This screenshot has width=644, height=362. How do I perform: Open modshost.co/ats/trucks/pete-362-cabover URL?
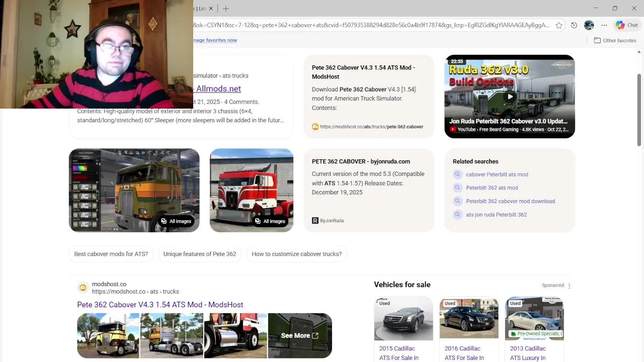pyautogui.click(x=371, y=127)
